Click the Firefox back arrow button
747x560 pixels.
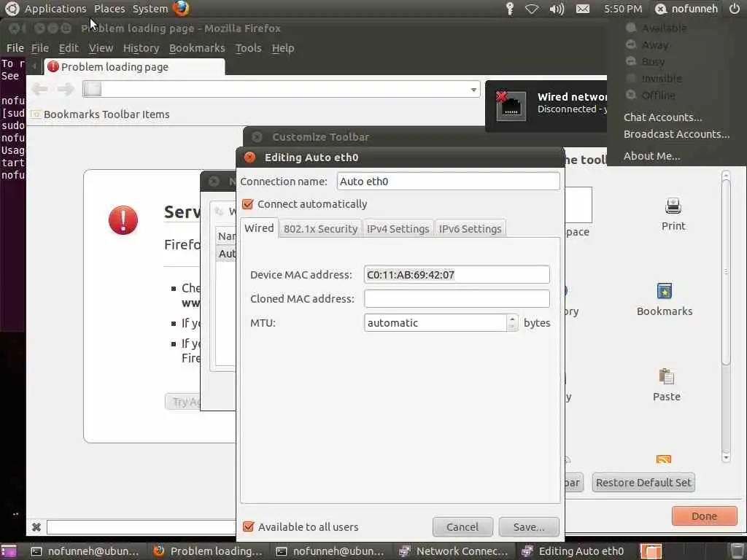coord(39,88)
